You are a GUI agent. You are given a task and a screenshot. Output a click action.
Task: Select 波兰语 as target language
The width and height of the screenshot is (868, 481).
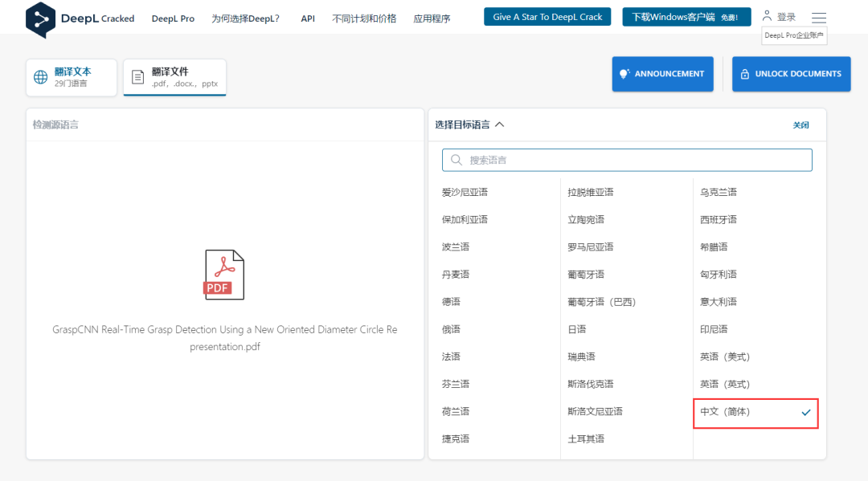click(x=455, y=247)
